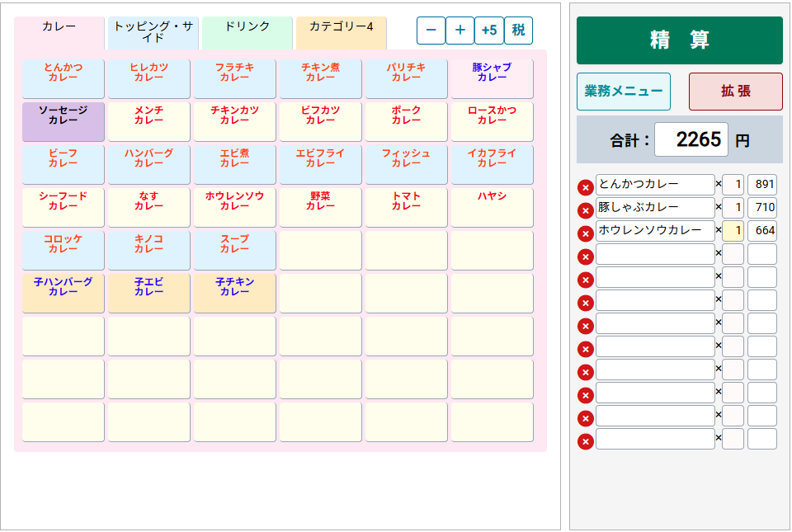Click the 合計 total amount field
Screen dimensions: 792x532
(691, 139)
